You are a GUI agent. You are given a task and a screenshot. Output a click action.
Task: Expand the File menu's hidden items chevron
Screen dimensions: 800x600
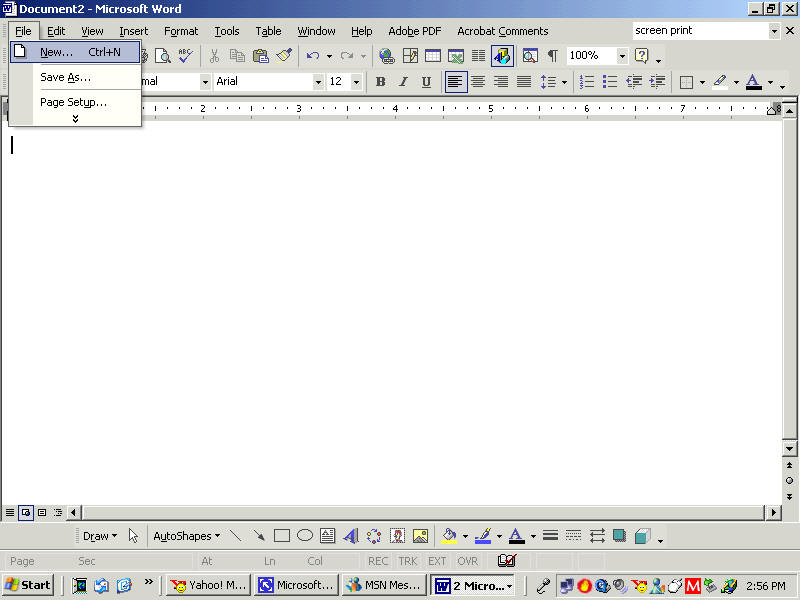tap(76, 119)
